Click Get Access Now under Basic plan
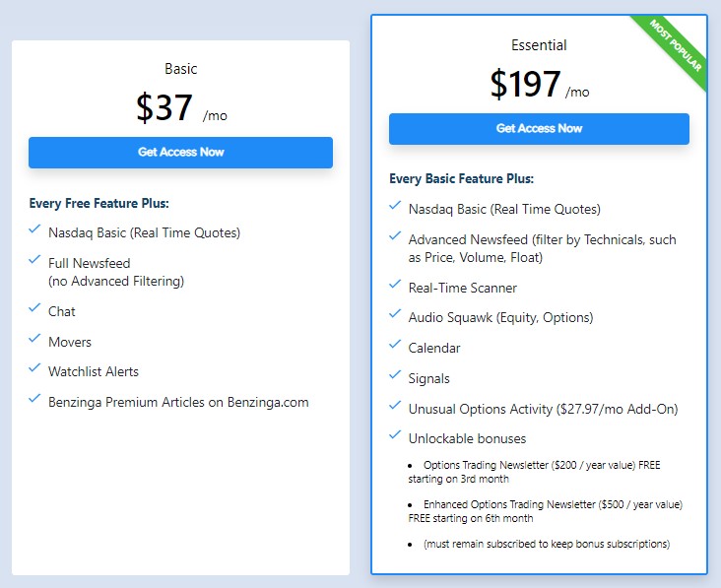 (x=180, y=153)
